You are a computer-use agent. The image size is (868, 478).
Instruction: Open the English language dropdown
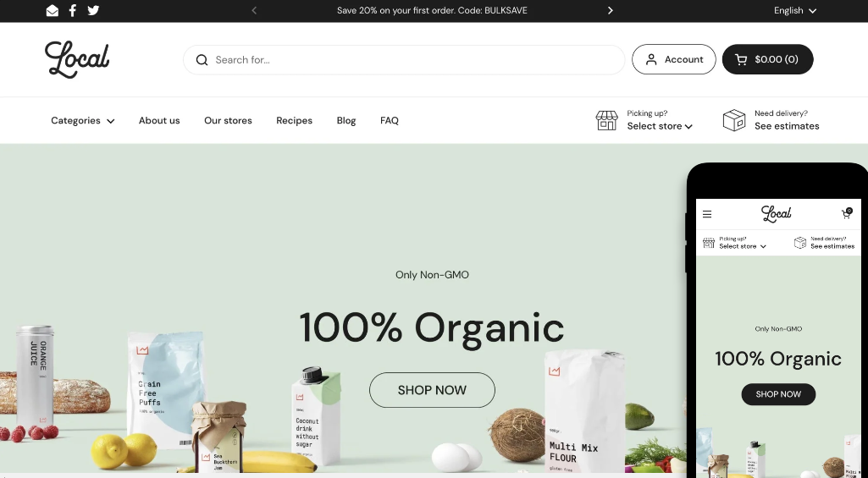[795, 10]
